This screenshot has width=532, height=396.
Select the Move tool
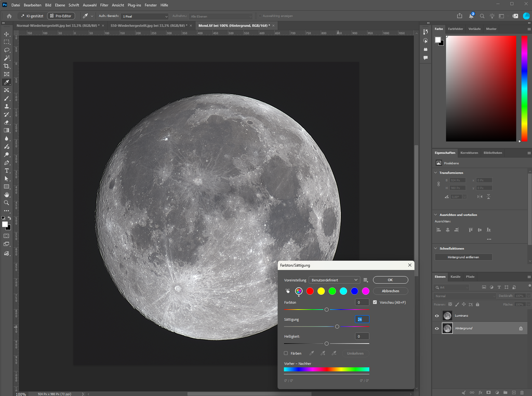click(x=6, y=34)
